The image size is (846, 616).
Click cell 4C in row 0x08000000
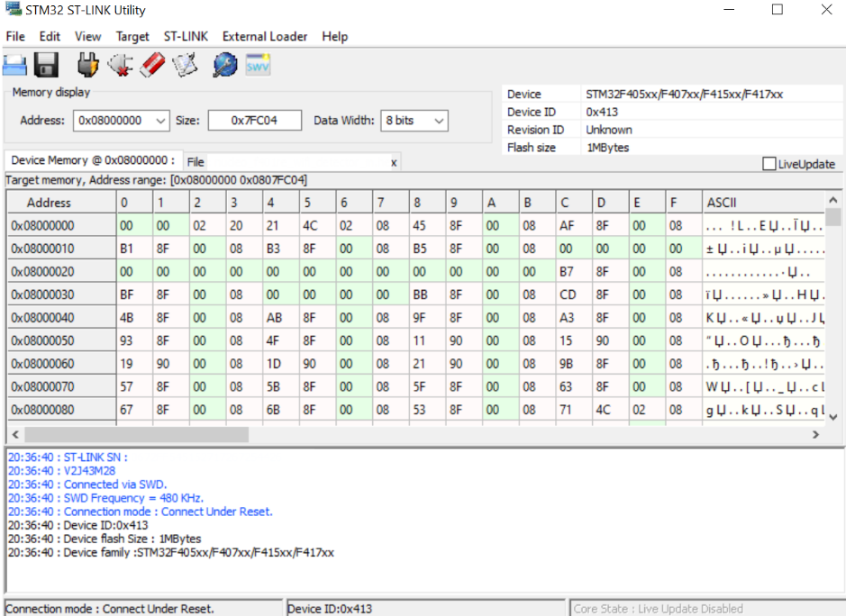(317, 225)
